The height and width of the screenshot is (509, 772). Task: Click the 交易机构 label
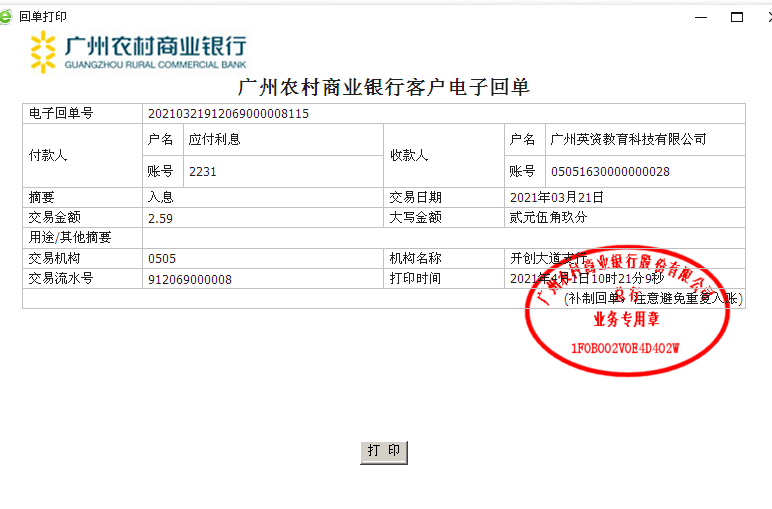pos(54,258)
